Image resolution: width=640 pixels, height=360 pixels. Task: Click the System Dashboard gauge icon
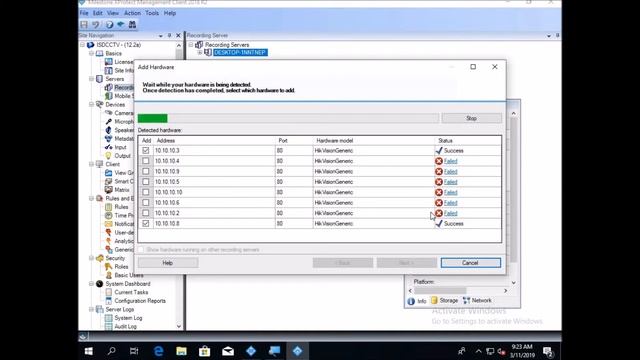100,284
